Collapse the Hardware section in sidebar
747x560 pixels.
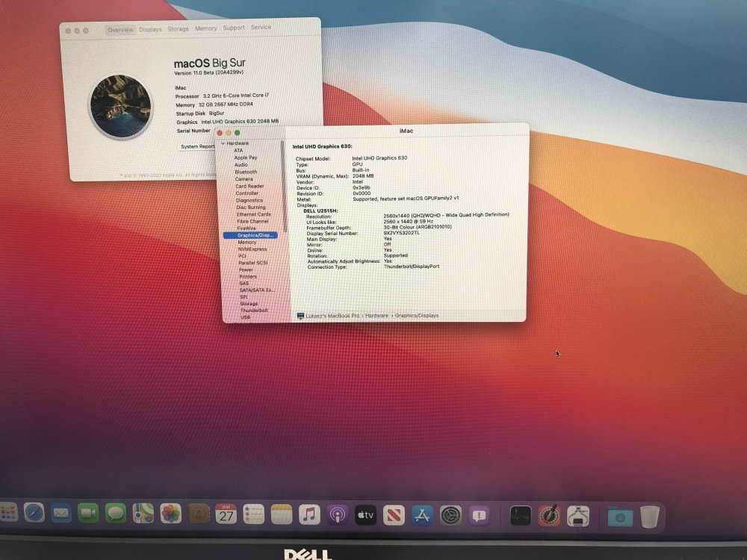pyautogui.click(x=223, y=143)
